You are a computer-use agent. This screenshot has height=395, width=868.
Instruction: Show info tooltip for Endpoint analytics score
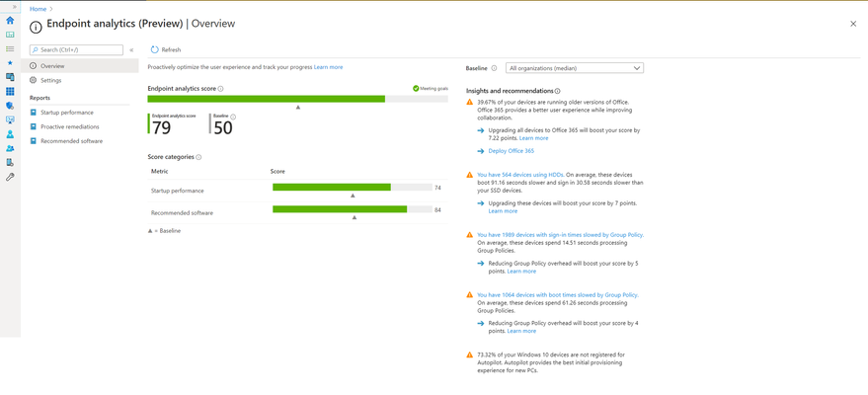pyautogui.click(x=220, y=89)
